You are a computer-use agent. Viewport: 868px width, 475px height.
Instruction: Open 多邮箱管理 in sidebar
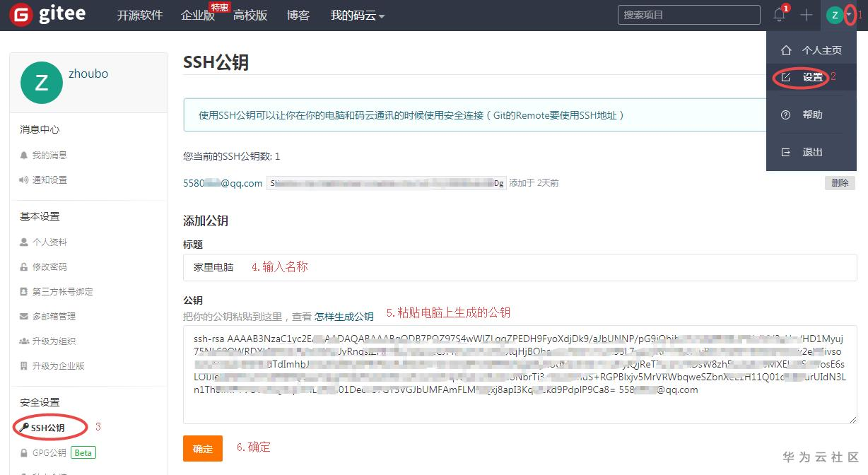click(54, 316)
